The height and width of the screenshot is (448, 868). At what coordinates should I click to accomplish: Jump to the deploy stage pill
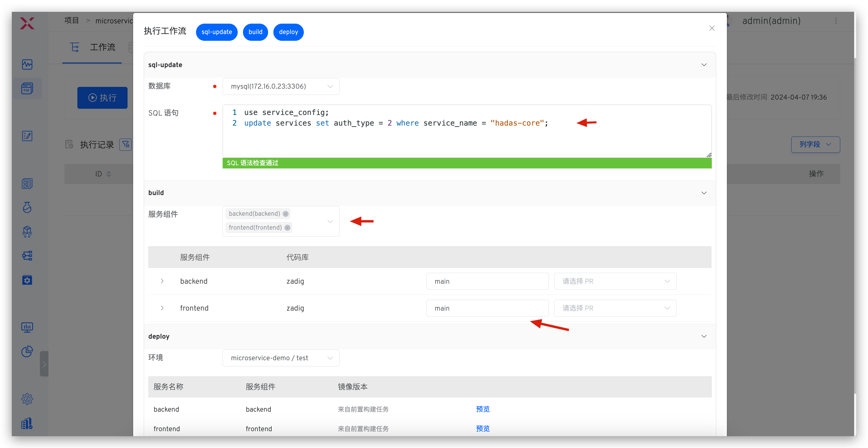[x=288, y=32]
